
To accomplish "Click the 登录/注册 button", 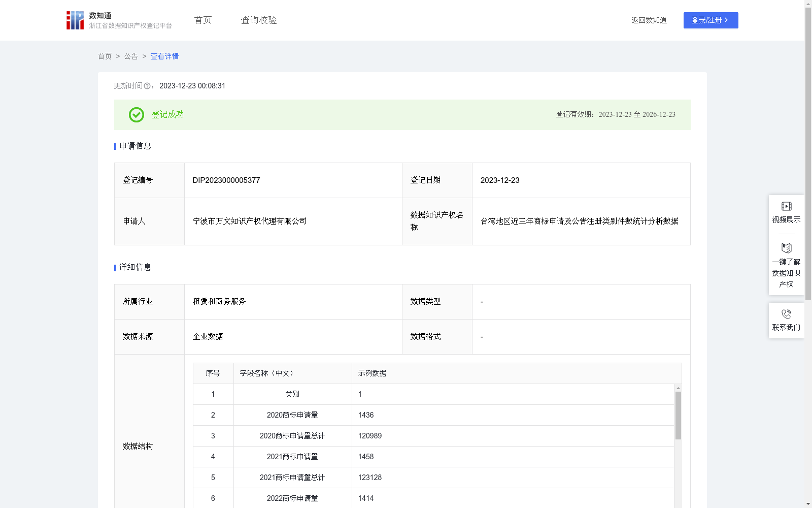I will tap(710, 20).
